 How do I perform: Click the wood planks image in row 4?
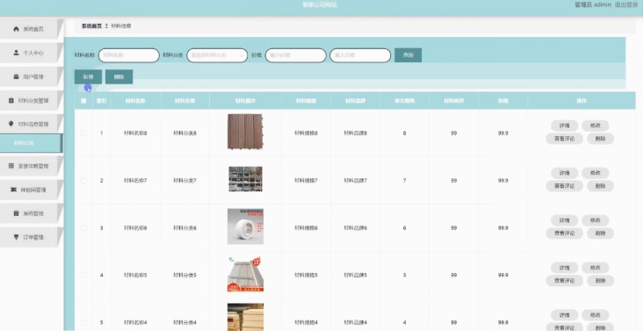pos(245,274)
